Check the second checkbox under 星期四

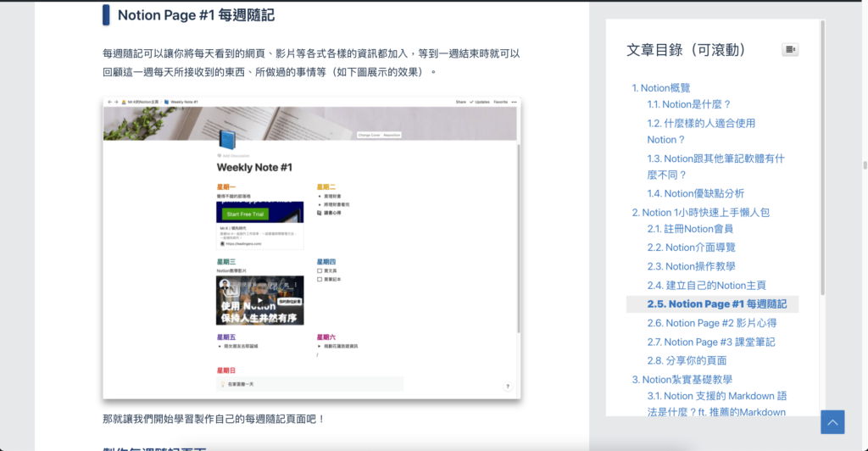(320, 280)
